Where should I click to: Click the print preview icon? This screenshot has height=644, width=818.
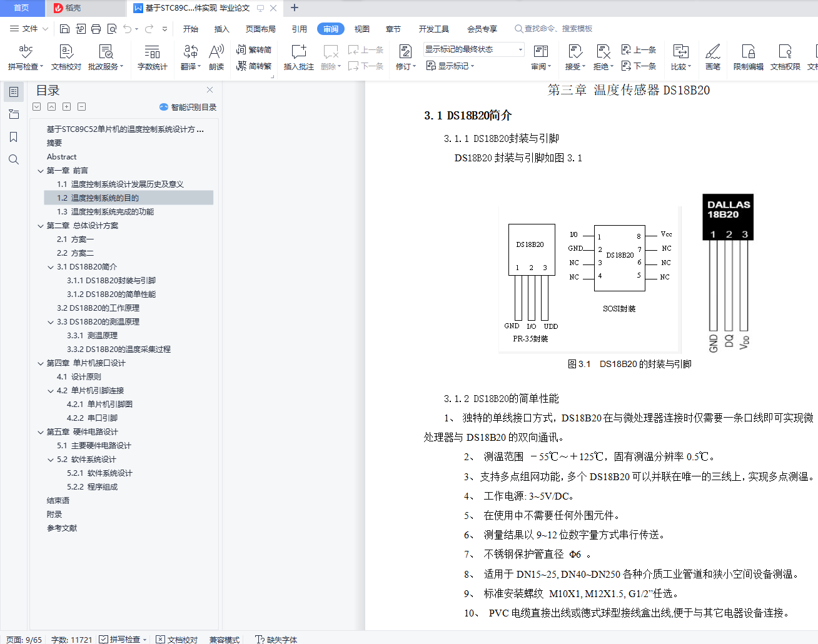[x=112, y=29]
